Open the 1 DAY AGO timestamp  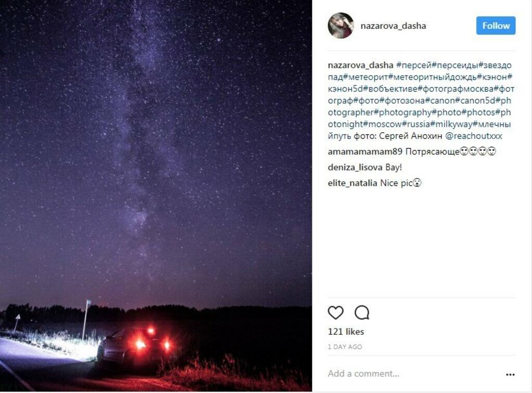(345, 347)
